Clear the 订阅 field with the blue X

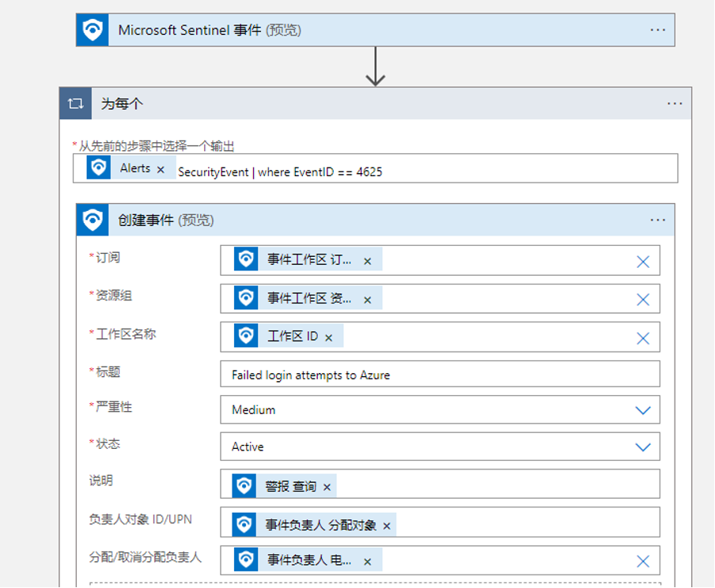coord(643,262)
